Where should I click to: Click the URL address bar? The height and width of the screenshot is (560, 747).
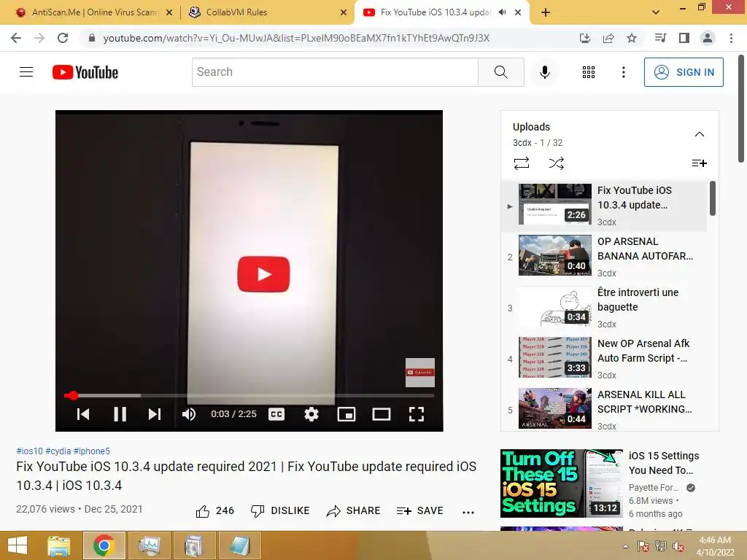point(295,38)
